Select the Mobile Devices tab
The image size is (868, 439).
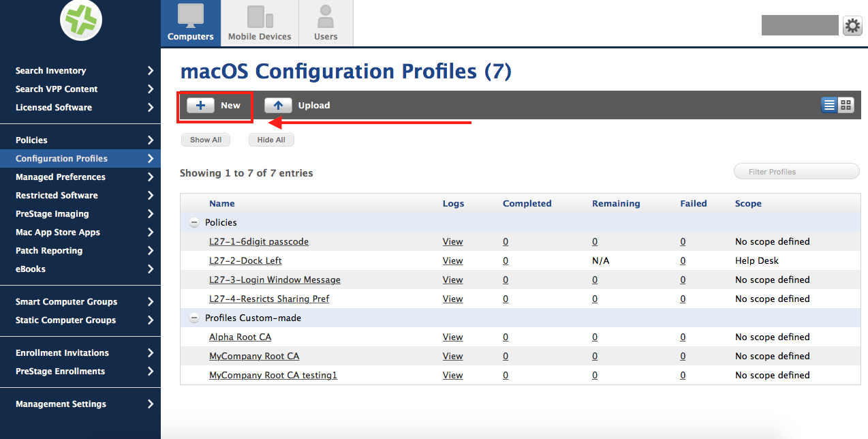coord(260,23)
